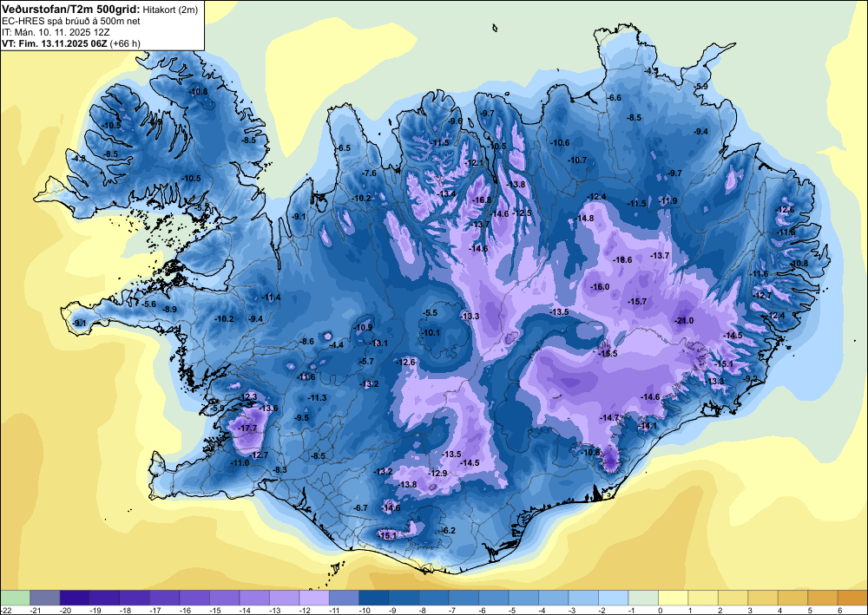Click the -9.6 temperature value
Screen dimensions: 868x615
point(455,121)
